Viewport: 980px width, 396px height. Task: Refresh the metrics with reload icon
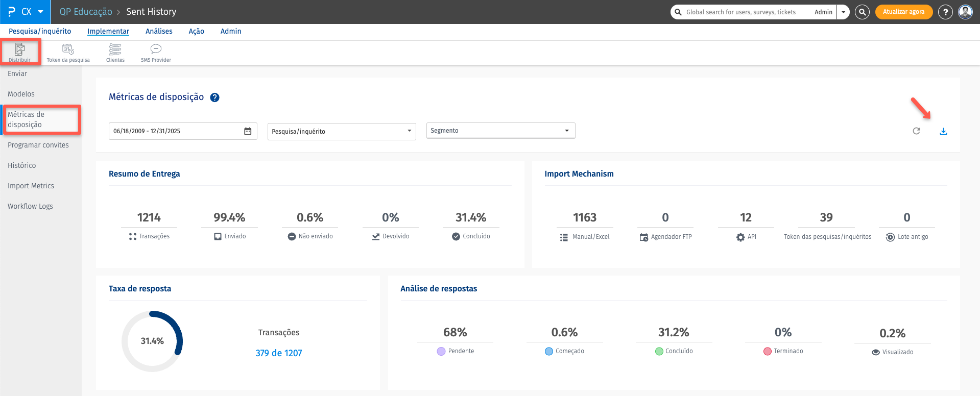coord(916,131)
